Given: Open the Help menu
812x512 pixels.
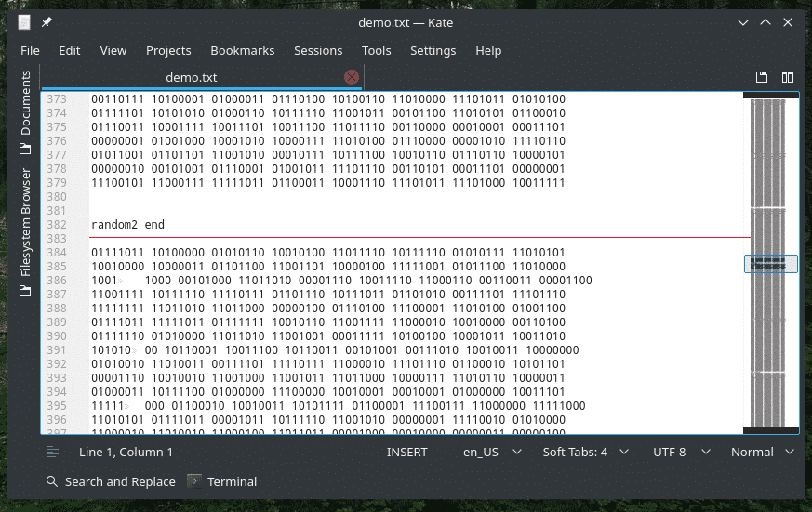Looking at the screenshot, I should click(488, 51).
